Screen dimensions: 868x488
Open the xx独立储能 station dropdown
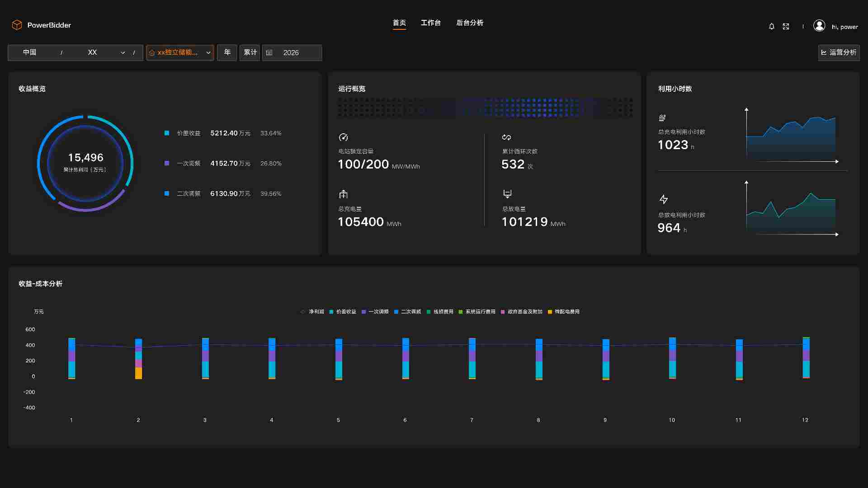[180, 53]
